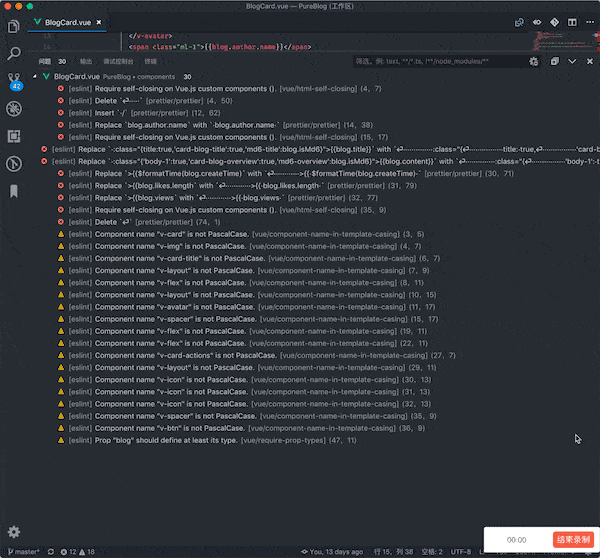Screen dimensions: 600x558
Task: Open the Extensions view in activity bar
Action: [x=14, y=136]
